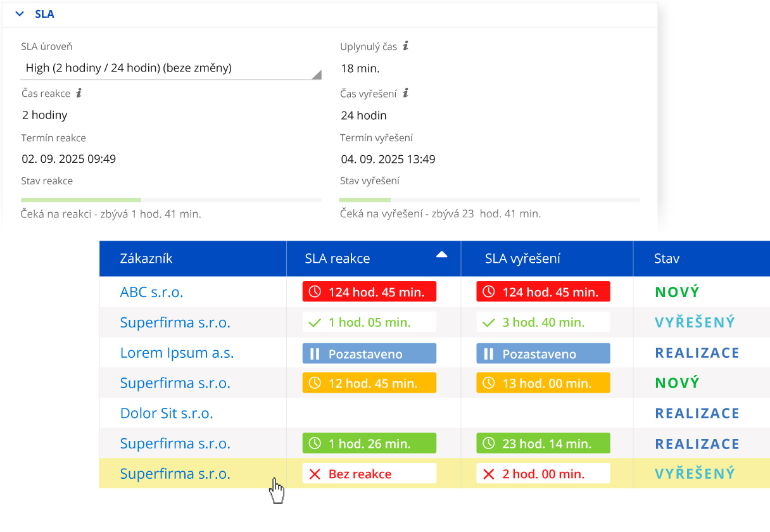Open customer link ABC s.r.o.

151,292
